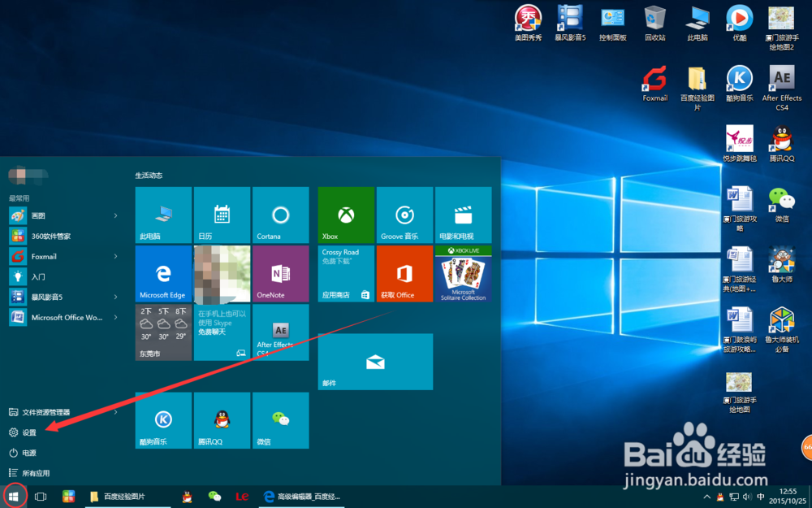The height and width of the screenshot is (508, 812).
Task: Switch to 百度经验图片 folder taskbar window
Action: (127, 497)
